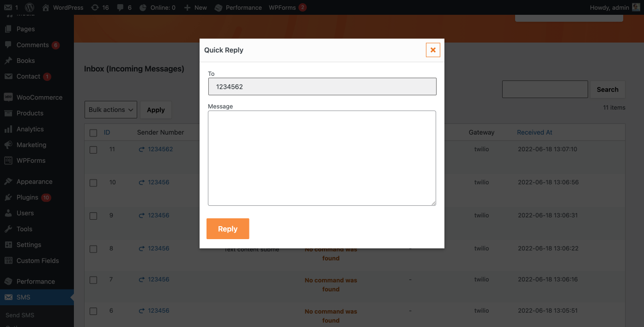Open Performance in the admin bar

tap(238, 7)
